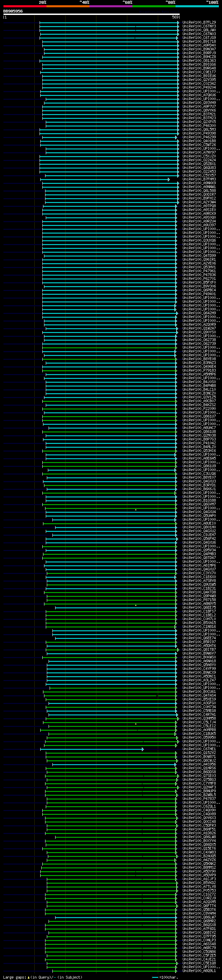Select hit label UniRef100_P46299
The image size is (222, 980).
point(199,137)
